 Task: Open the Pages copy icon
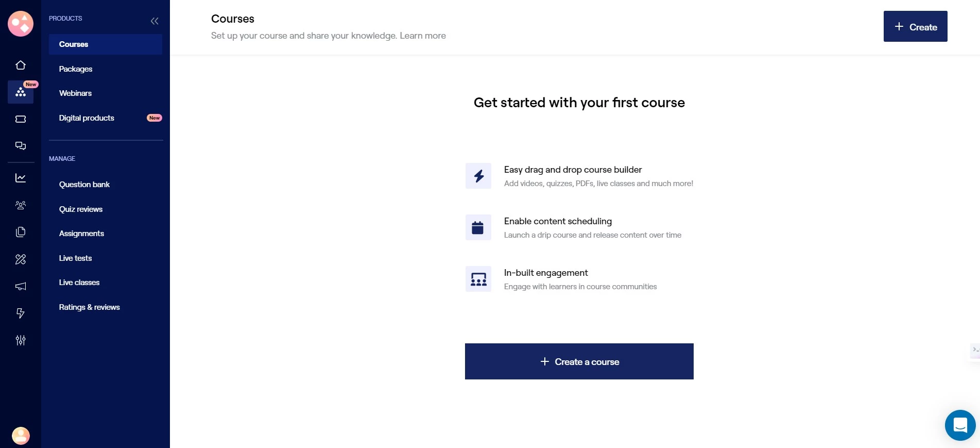[x=21, y=232]
